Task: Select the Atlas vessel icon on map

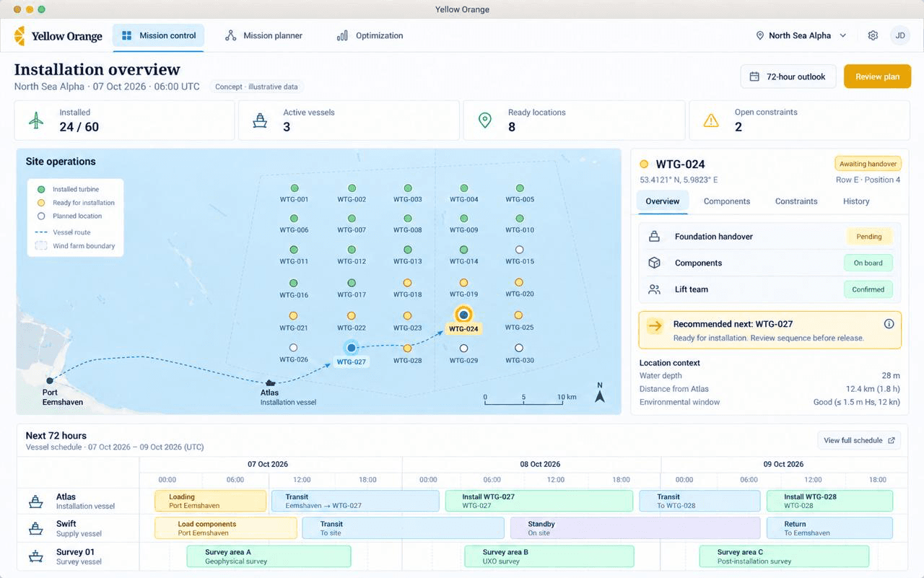Action: pyautogui.click(x=270, y=382)
